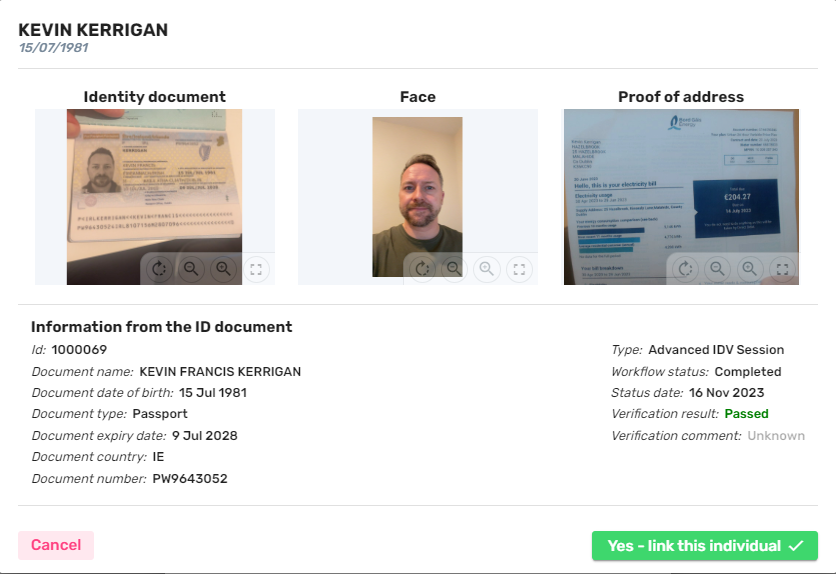Open identity document image in fullscreen
Image resolution: width=836 pixels, height=574 pixels.
[256, 269]
